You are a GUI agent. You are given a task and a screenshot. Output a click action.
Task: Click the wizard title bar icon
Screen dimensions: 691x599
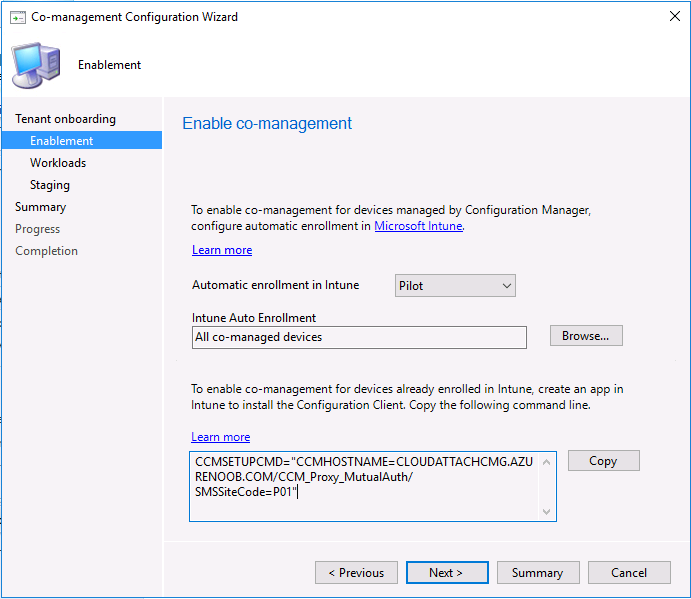(x=18, y=18)
